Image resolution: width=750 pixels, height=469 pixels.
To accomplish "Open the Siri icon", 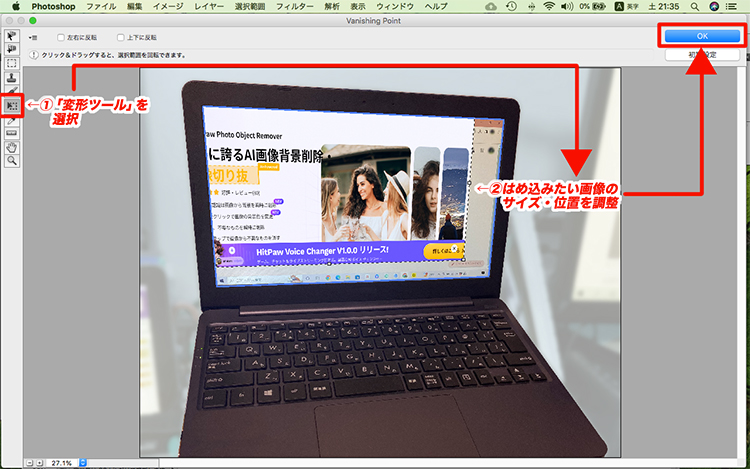I will (714, 6).
